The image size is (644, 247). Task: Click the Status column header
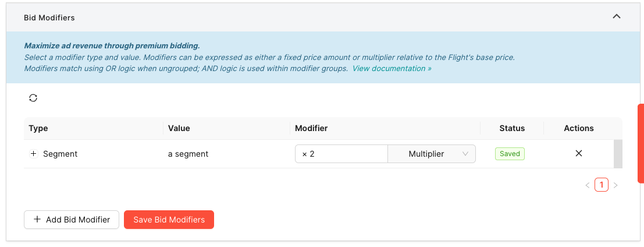512,128
